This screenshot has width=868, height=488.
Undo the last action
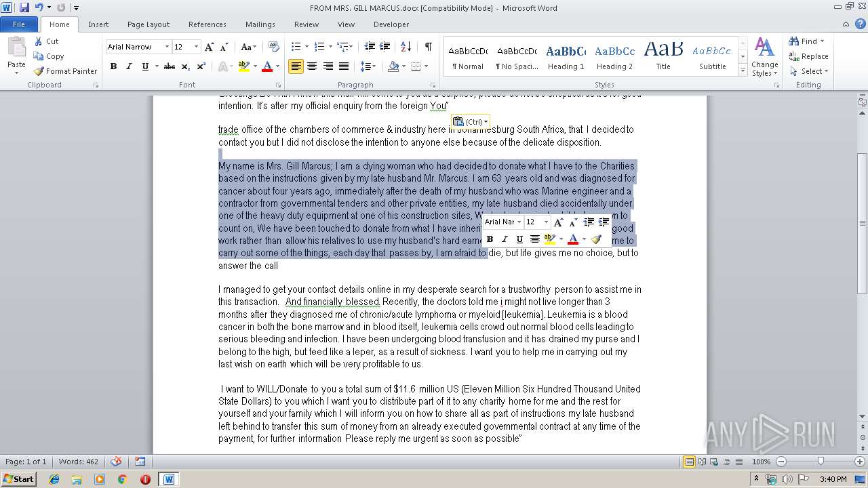coord(39,8)
